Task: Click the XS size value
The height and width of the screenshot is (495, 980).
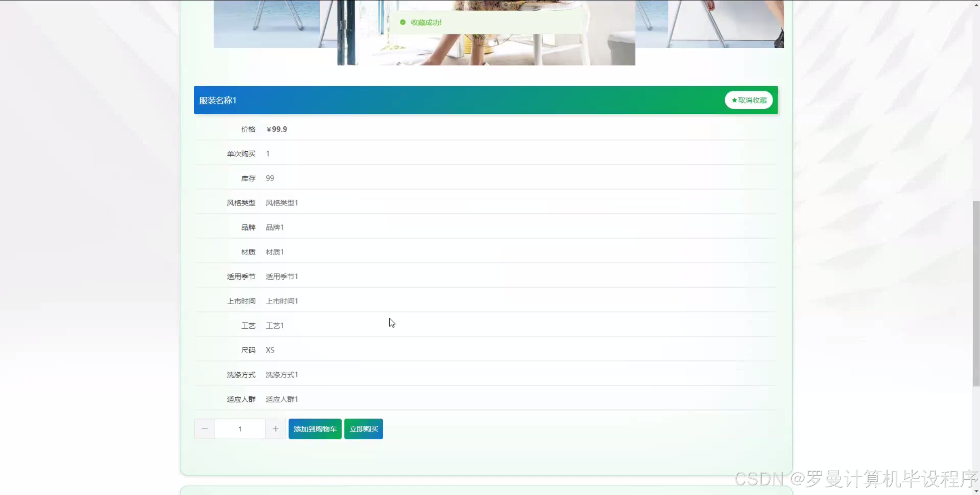Action: pyautogui.click(x=270, y=350)
